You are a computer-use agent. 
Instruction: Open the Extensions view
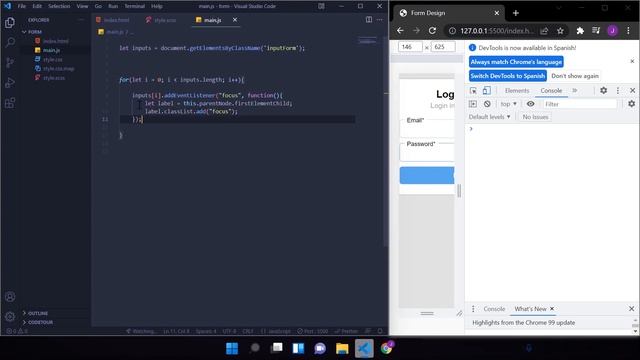tap(10, 102)
